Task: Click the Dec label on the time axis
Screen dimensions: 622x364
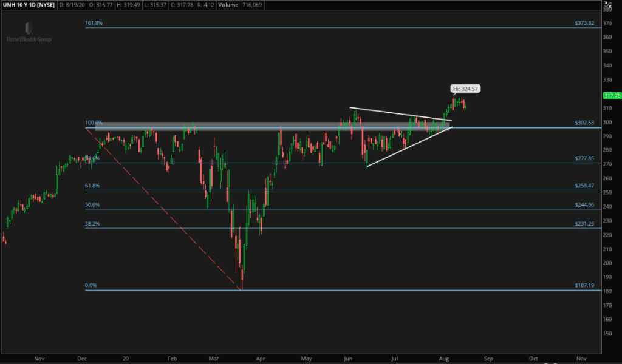Action: (82, 359)
